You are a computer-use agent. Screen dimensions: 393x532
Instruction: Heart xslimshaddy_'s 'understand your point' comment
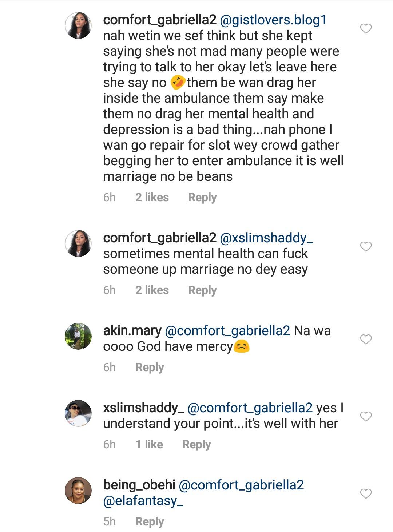pyautogui.click(x=366, y=416)
